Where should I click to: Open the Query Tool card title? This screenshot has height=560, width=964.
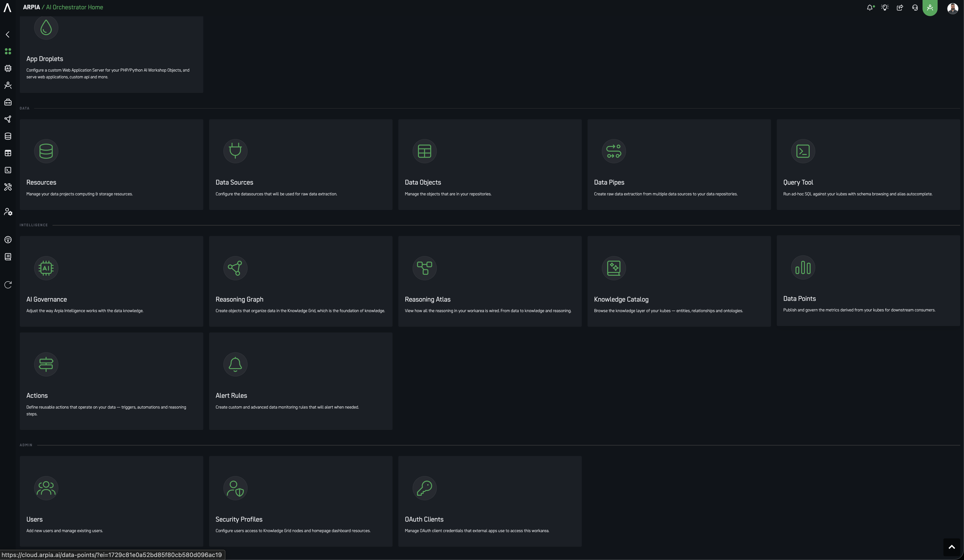click(798, 182)
